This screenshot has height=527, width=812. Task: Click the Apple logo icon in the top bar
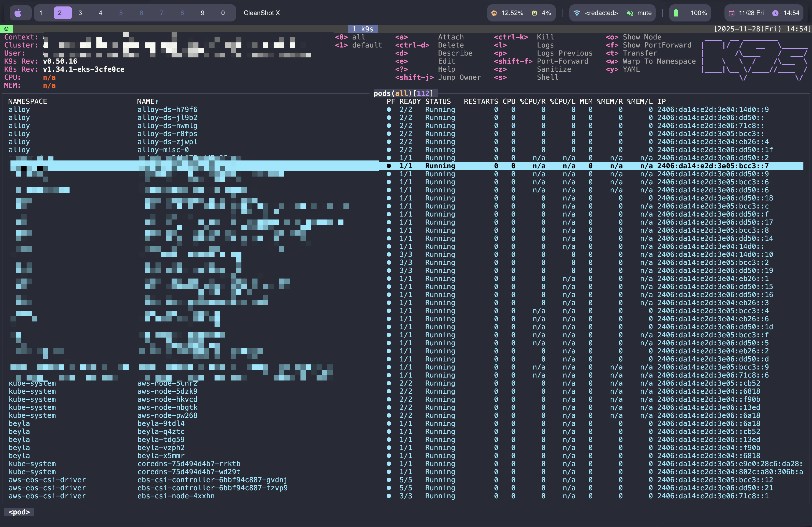[18, 13]
